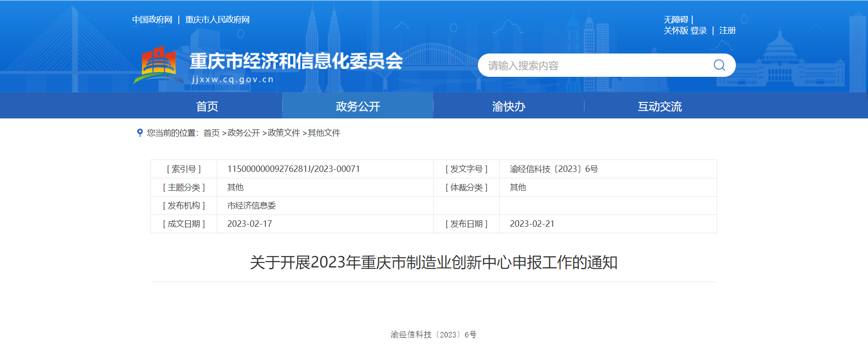
Task: Select 政务公开 in the breadcrumb path
Action: point(243,133)
